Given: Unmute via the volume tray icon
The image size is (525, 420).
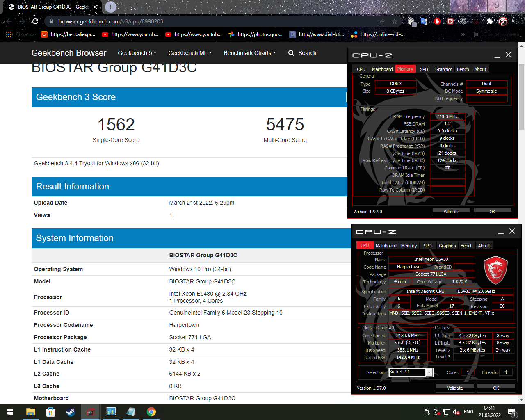Looking at the screenshot, I should click(456, 412).
